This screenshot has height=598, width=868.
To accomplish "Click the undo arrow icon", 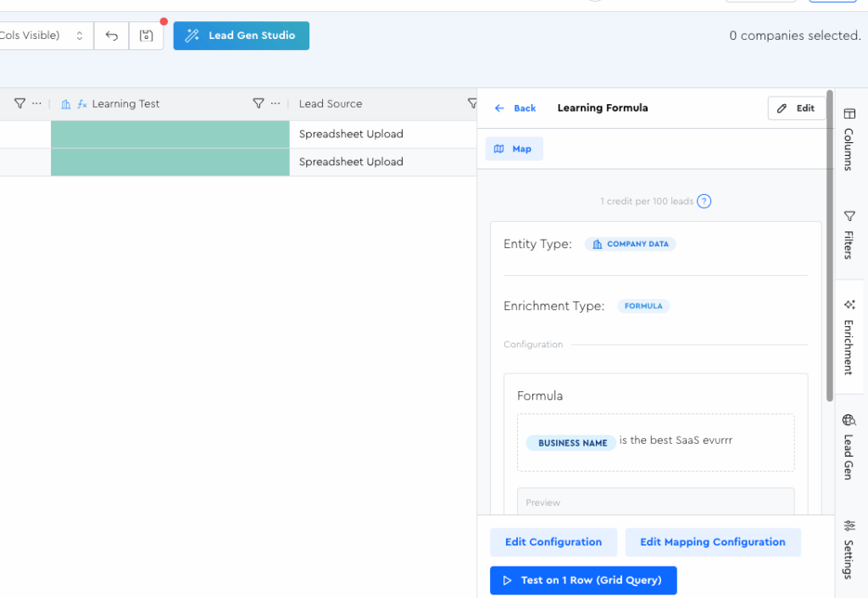I will [111, 36].
